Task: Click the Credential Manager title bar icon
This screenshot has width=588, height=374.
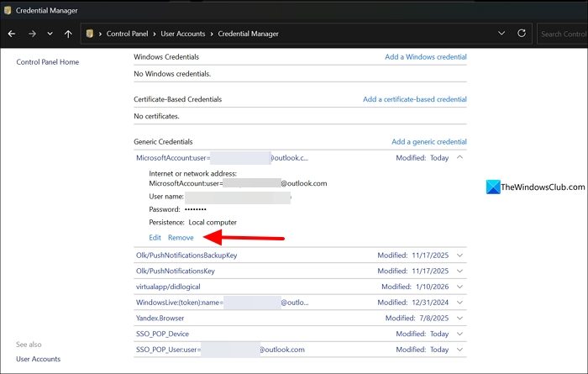Action: (x=7, y=10)
